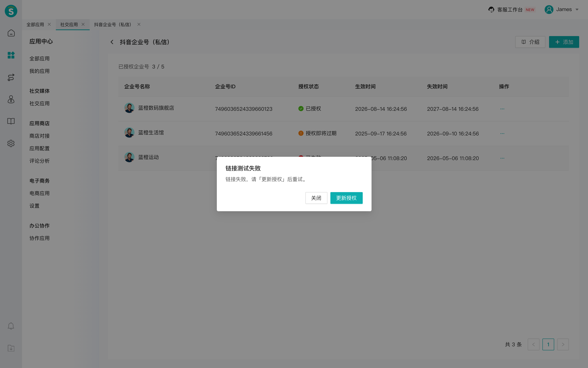Select 商店对接 in the sidebar menu

(39, 136)
